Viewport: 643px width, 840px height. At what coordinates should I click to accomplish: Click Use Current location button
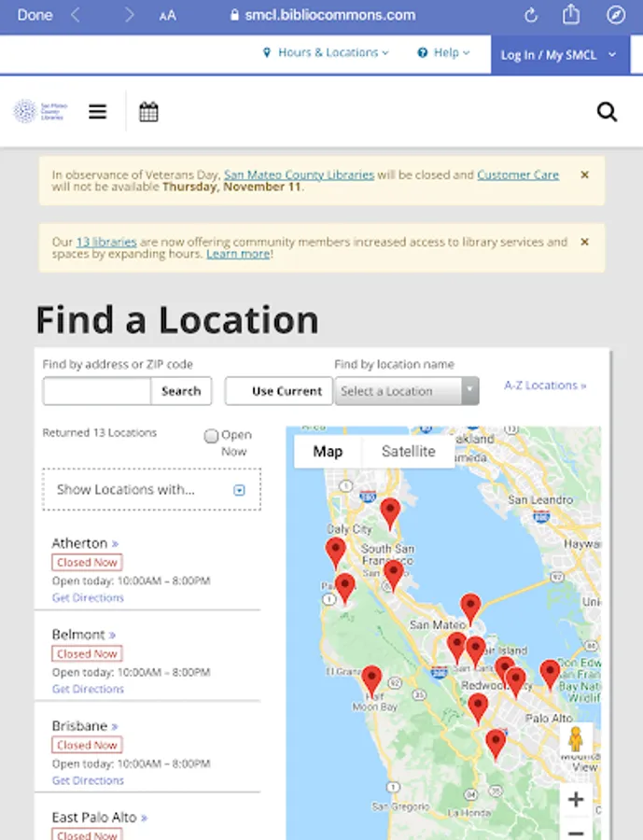point(278,391)
